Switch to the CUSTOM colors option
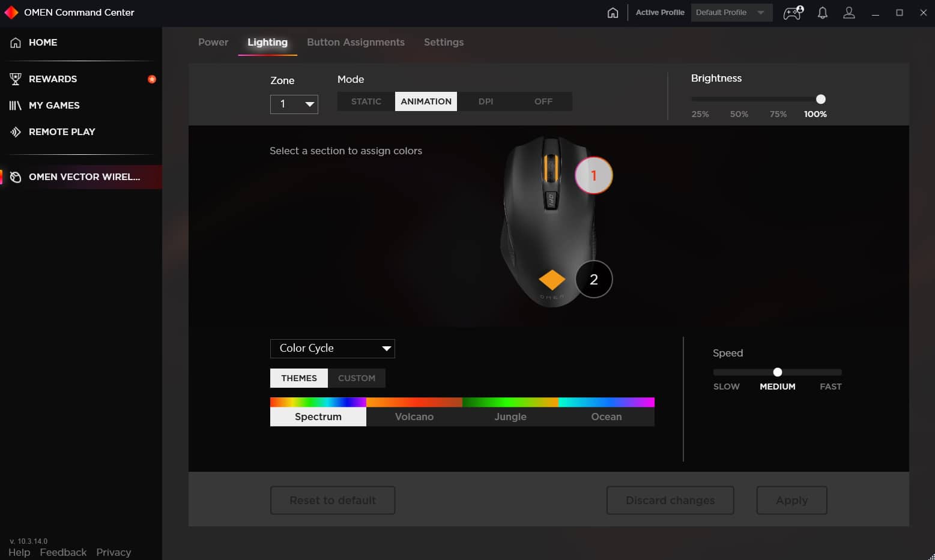This screenshot has height=560, width=935. click(356, 378)
